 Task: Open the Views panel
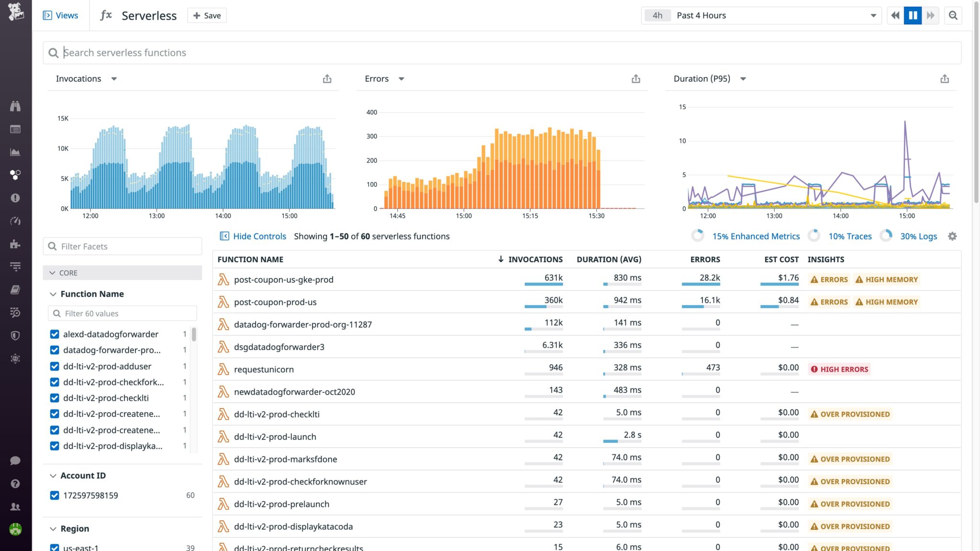click(x=60, y=15)
